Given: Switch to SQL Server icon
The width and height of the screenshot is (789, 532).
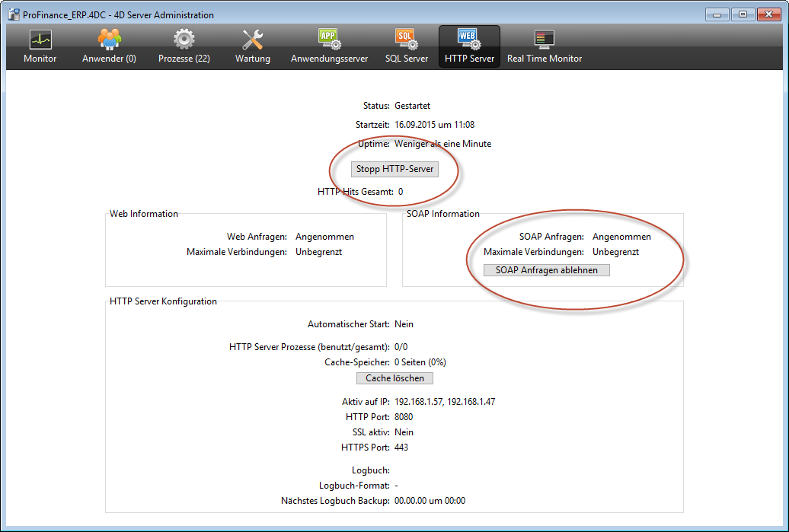Looking at the screenshot, I should click(406, 39).
